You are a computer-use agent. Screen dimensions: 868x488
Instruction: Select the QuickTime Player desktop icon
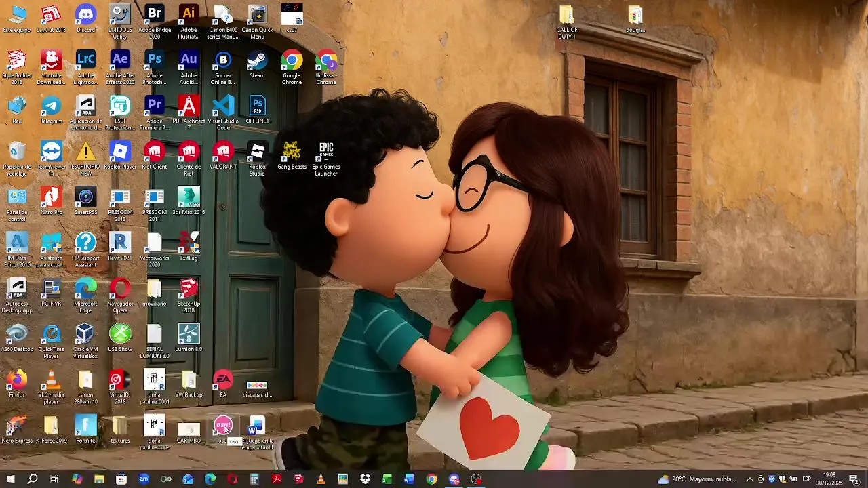click(52, 341)
